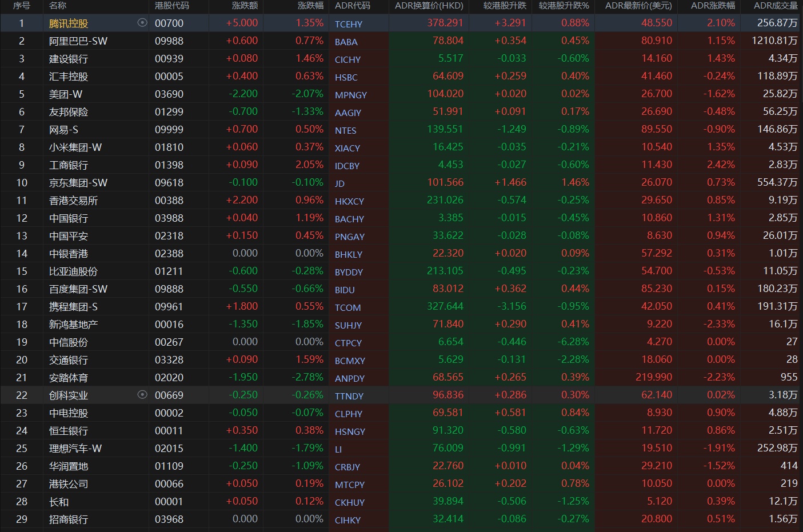Click the 中信股份 stock name

coord(69,342)
